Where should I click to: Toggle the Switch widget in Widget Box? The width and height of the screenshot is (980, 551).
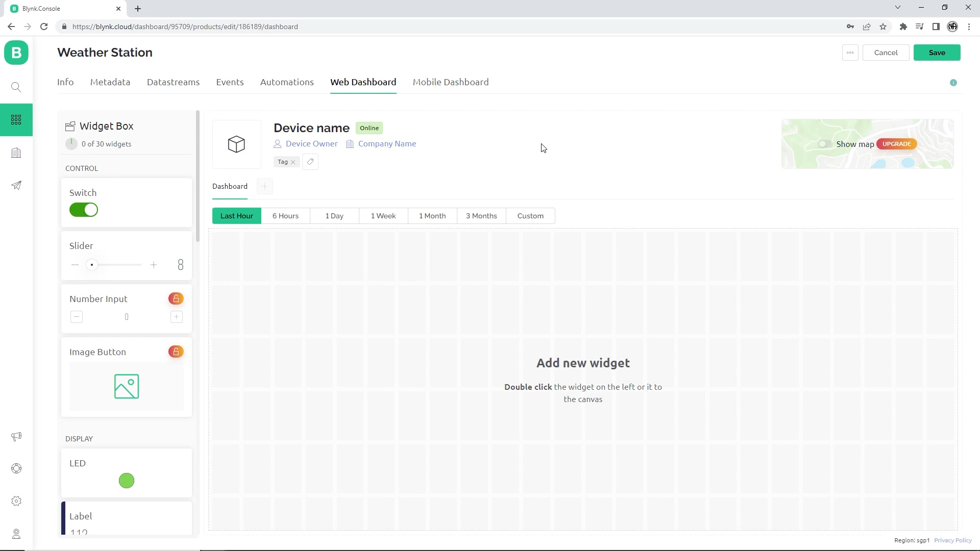point(84,210)
